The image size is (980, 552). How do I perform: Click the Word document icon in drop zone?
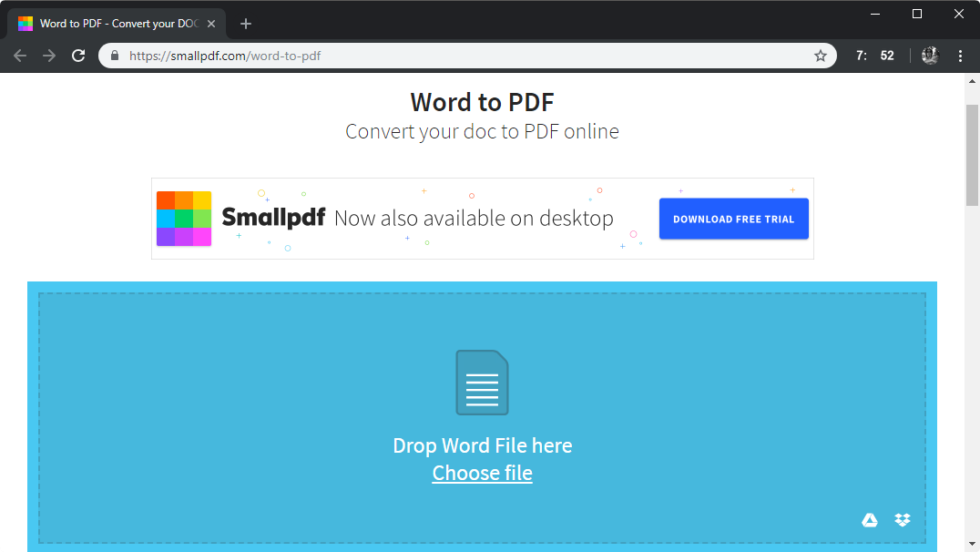[482, 383]
